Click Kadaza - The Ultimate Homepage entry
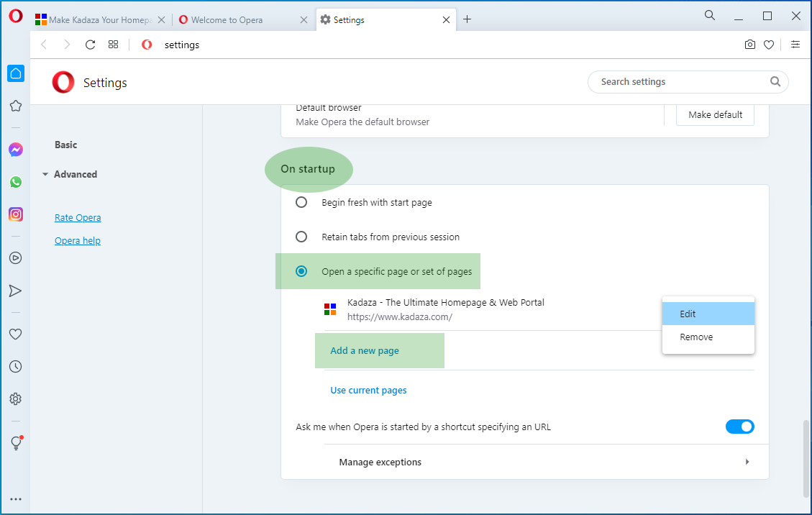The image size is (812, 515). (x=445, y=303)
